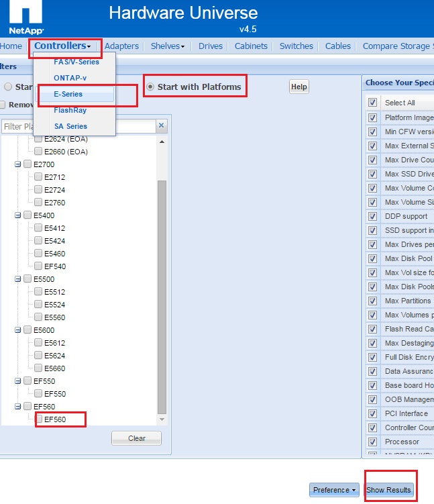Screen dimensions: 434x504
Task: Uncheck the PCI Interface specification
Action: point(373,413)
